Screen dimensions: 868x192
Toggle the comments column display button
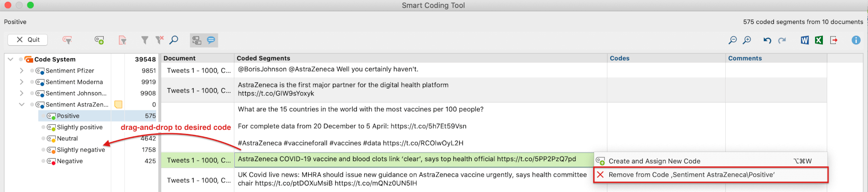click(x=211, y=40)
